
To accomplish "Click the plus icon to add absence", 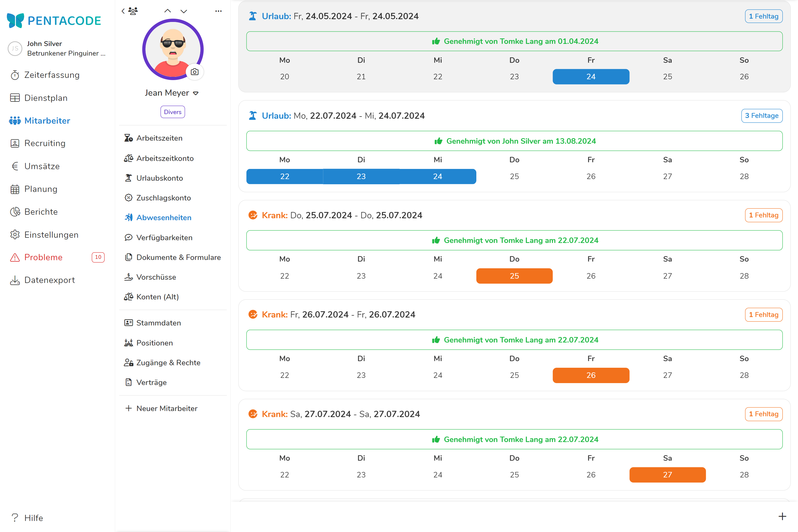I will coord(782,516).
